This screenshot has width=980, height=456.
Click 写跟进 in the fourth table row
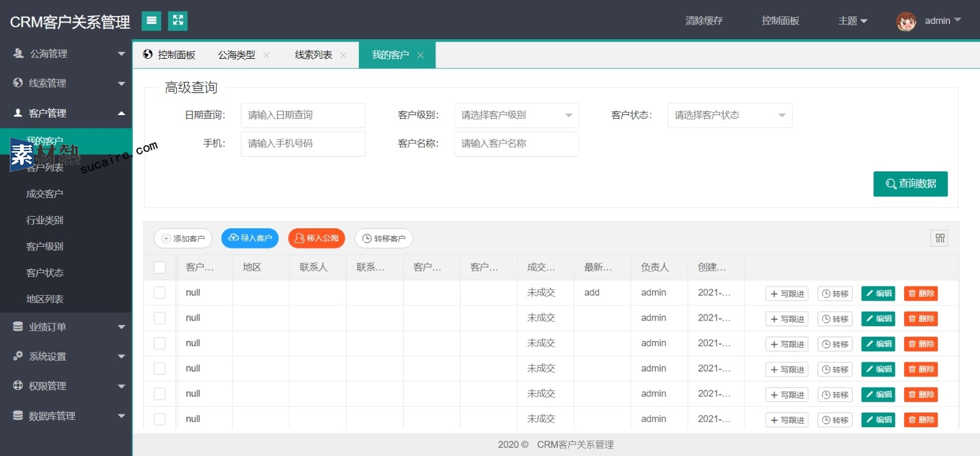787,370
